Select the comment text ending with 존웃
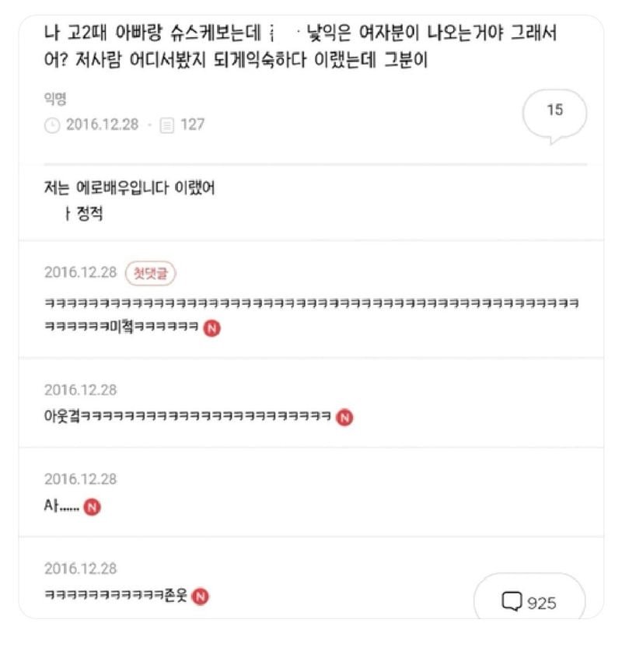 (x=116, y=597)
